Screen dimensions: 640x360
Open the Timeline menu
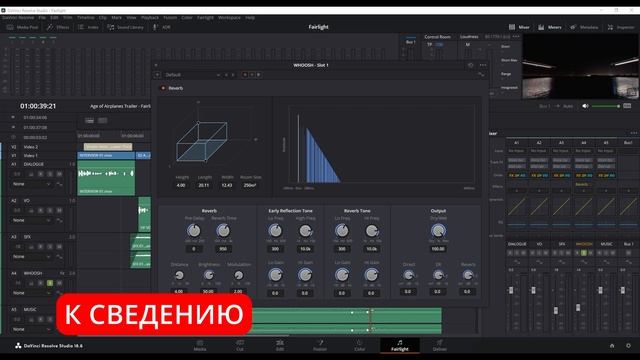[x=86, y=18]
